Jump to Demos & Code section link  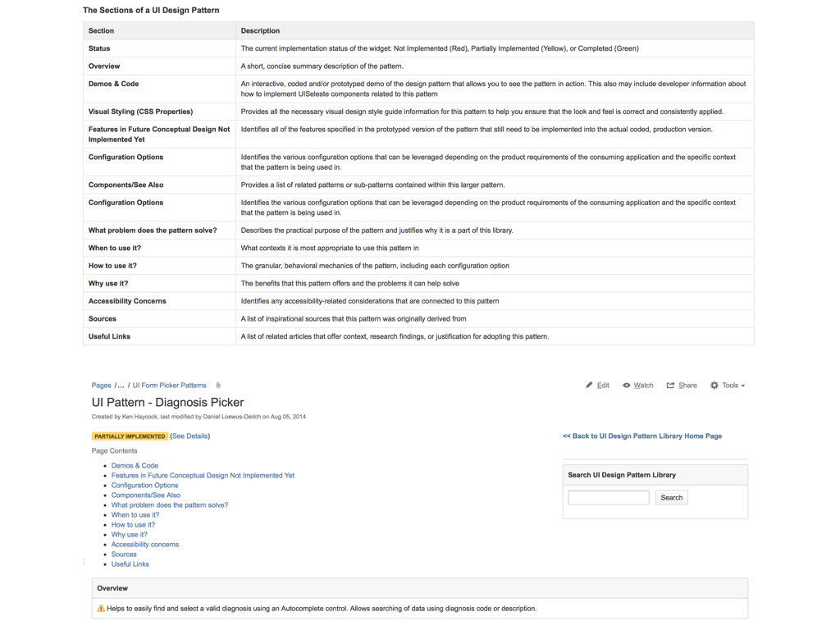[135, 466]
